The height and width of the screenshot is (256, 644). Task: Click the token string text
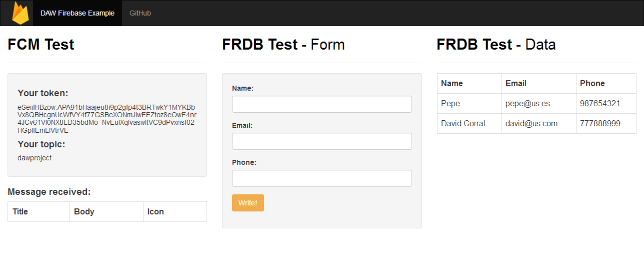106,119
